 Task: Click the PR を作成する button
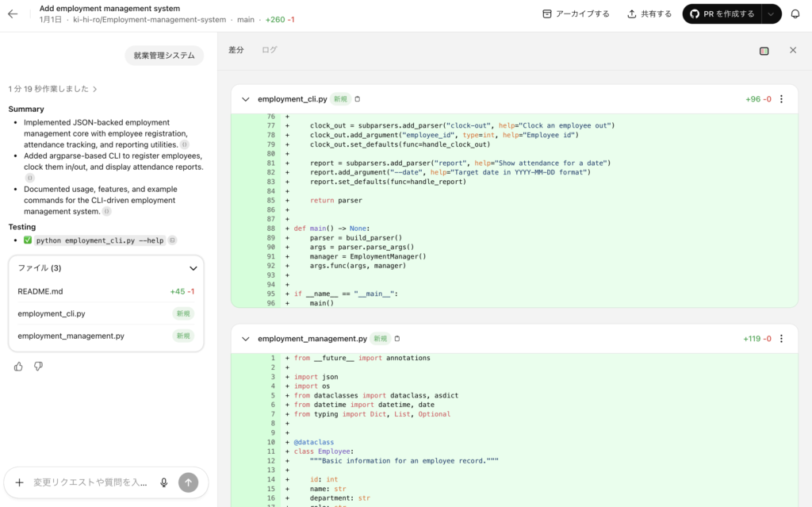pos(722,14)
